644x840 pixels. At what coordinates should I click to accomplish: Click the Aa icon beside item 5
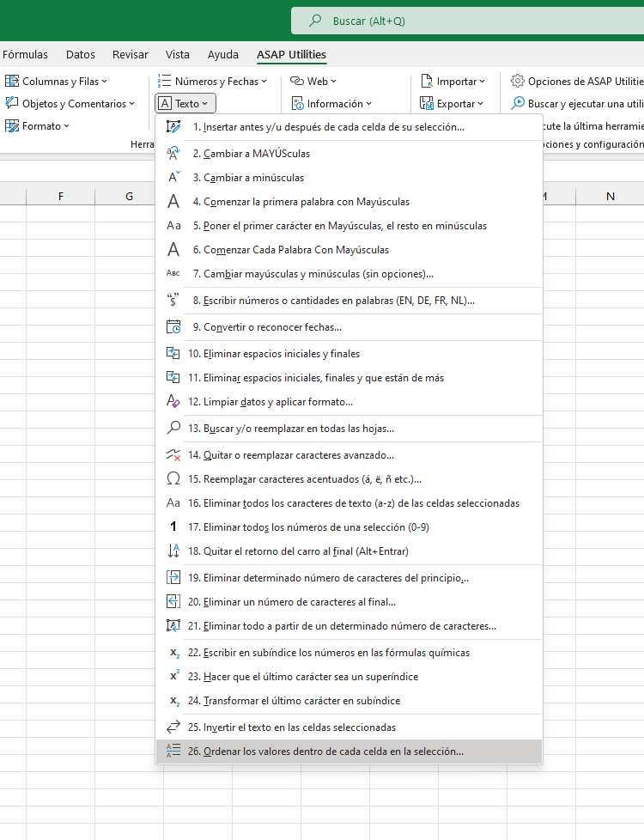173,226
